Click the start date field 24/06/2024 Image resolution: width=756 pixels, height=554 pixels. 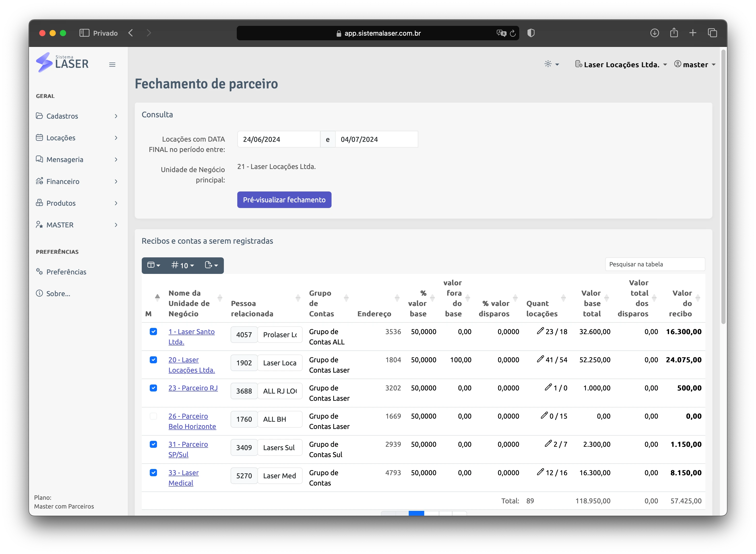click(279, 139)
